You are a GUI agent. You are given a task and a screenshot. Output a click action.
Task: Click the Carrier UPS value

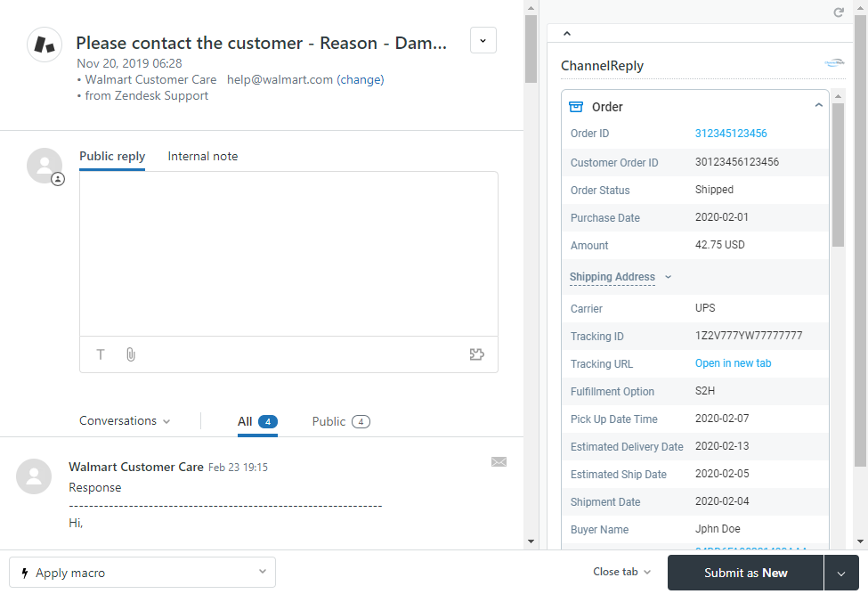[x=705, y=308]
